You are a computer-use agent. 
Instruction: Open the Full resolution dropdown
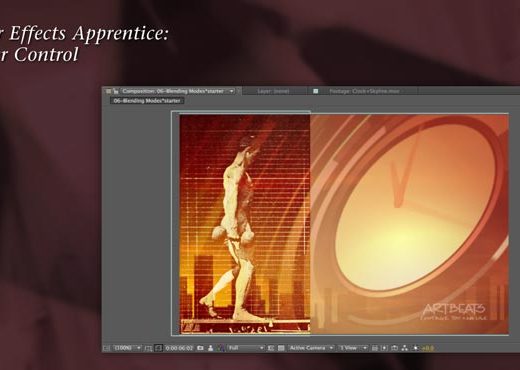[x=245, y=348]
